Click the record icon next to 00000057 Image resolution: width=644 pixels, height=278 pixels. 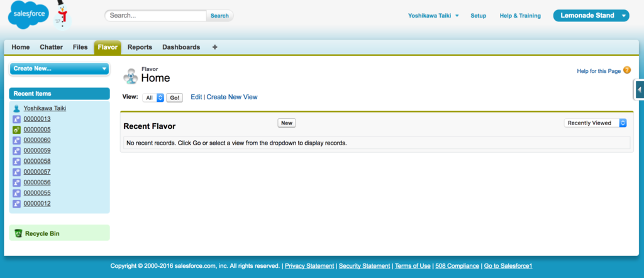pyautogui.click(x=16, y=172)
